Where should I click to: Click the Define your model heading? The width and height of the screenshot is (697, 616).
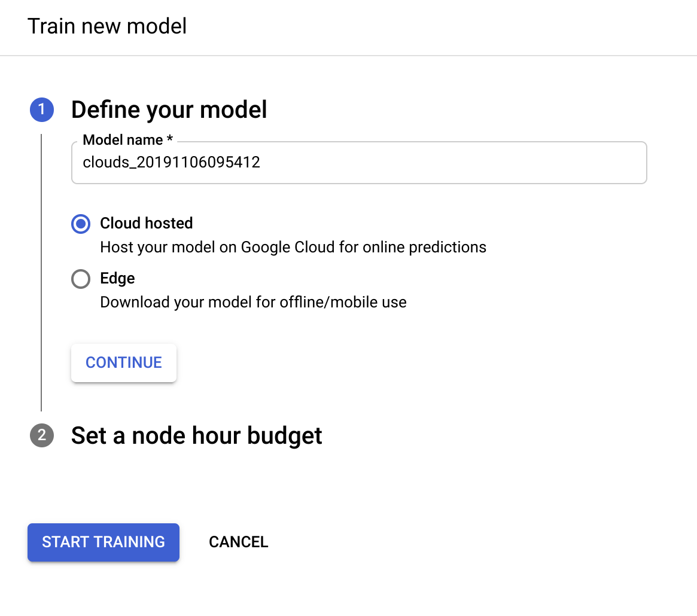click(169, 109)
